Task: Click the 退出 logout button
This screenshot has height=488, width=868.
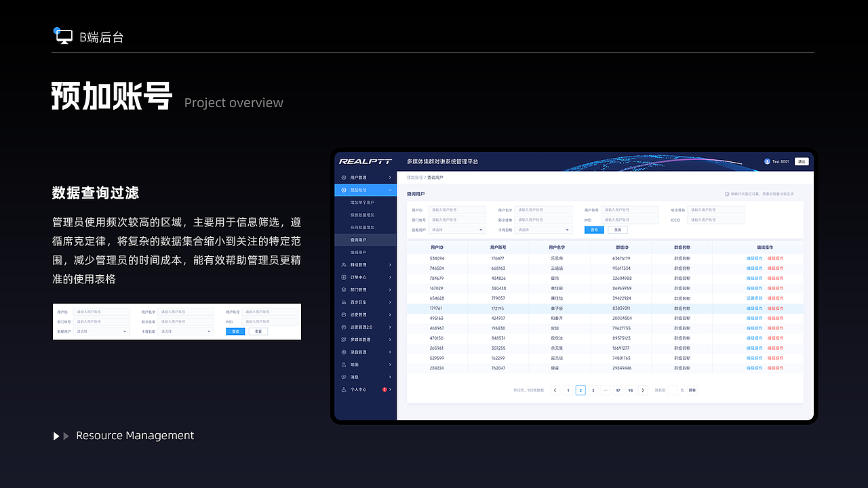Action: (802, 161)
